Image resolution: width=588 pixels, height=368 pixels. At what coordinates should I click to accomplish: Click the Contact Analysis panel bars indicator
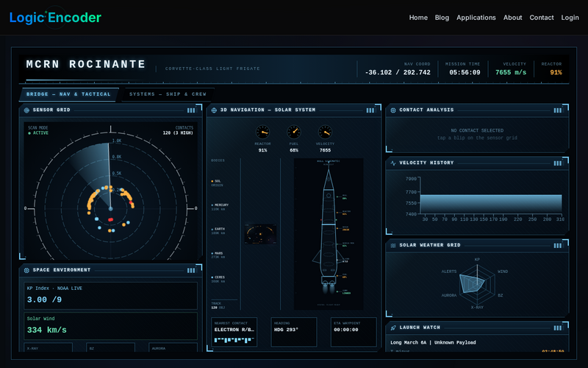pyautogui.click(x=558, y=110)
